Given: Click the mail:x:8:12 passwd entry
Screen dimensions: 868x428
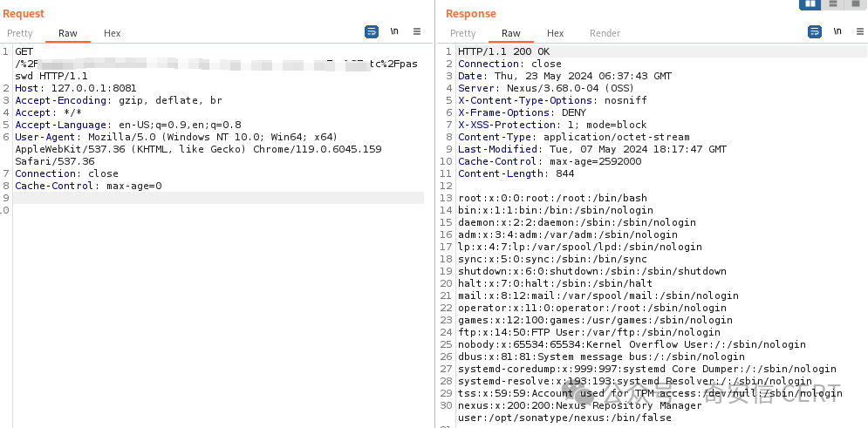Looking at the screenshot, I should tap(598, 295).
